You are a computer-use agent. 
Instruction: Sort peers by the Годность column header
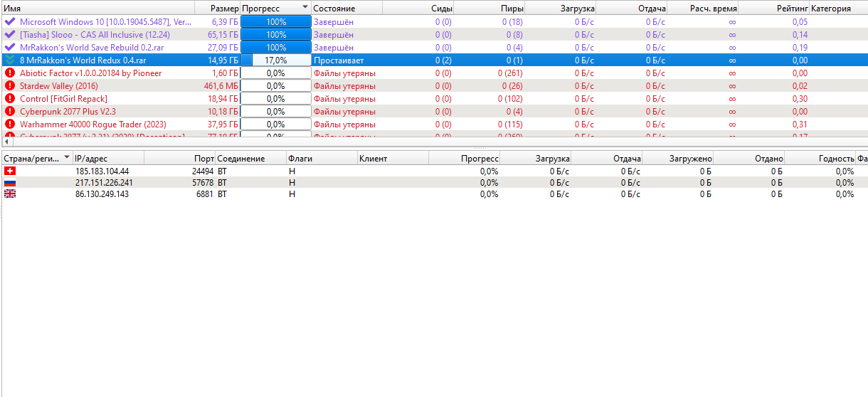(820, 159)
